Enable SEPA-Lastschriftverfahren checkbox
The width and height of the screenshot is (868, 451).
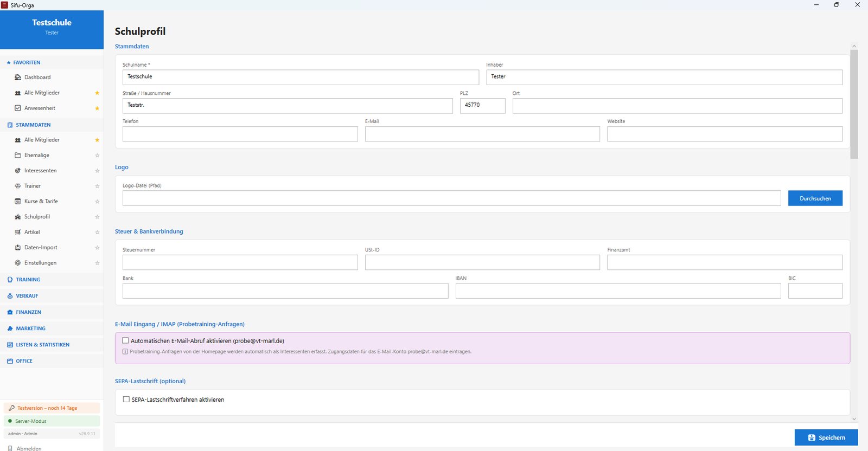click(126, 400)
